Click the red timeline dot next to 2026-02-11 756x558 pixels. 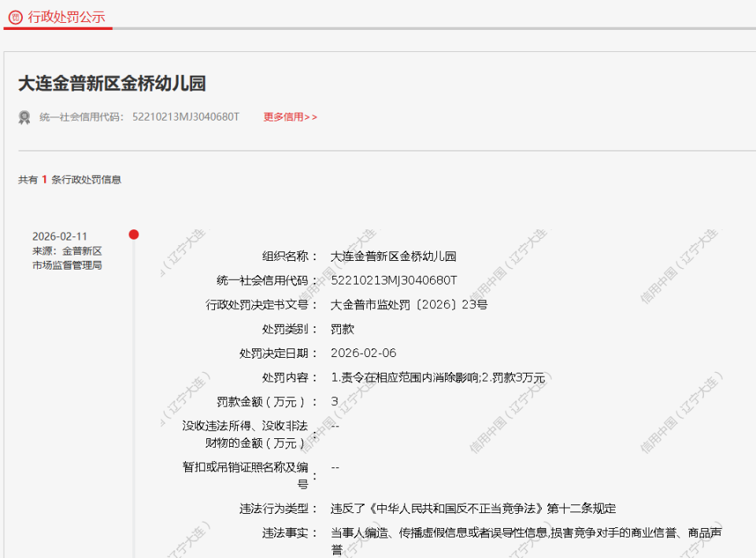135,234
